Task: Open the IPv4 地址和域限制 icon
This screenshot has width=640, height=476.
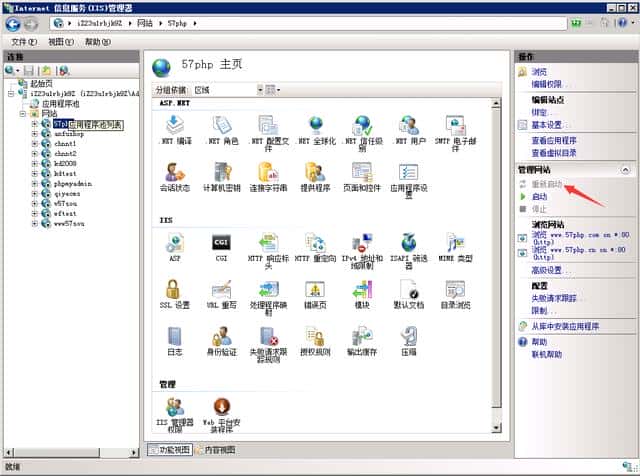Action: click(362, 242)
